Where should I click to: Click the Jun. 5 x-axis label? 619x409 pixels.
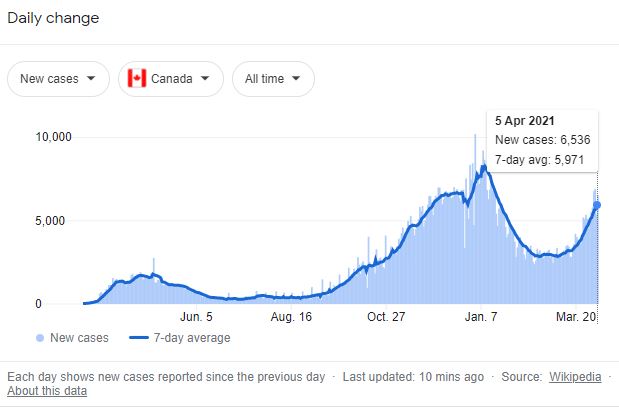pyautogui.click(x=194, y=317)
